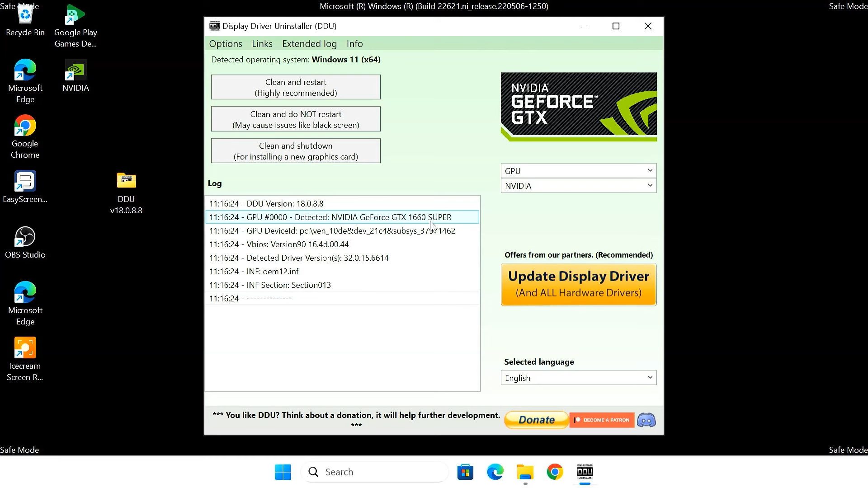Select the Vbios version log row
The image size is (868, 488).
point(342,244)
